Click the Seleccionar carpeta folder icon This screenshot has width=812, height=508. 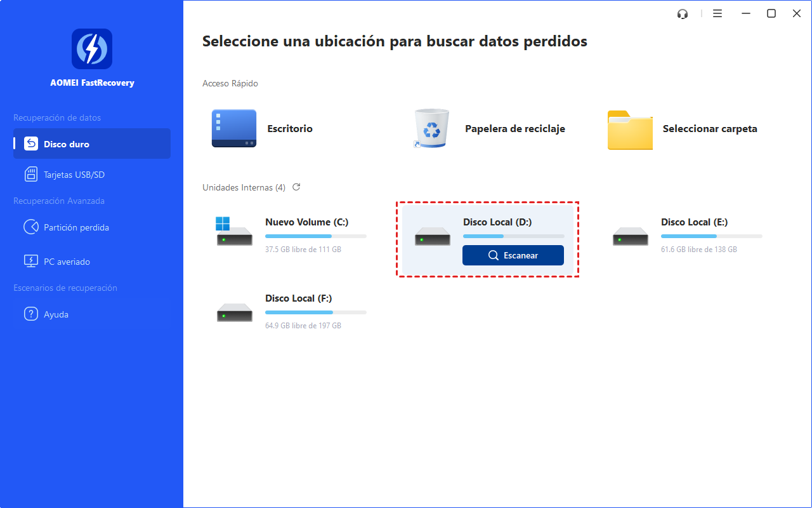[x=629, y=130]
